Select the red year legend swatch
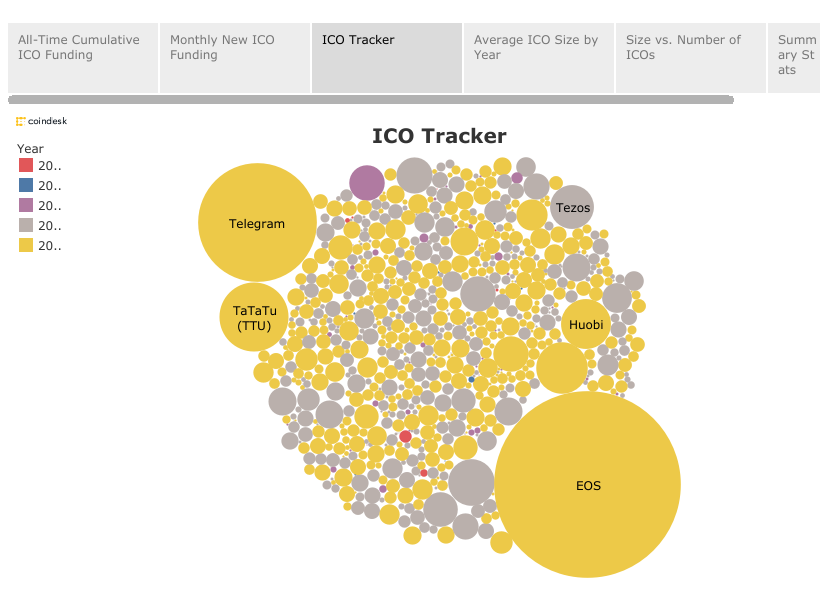This screenshot has height=593, width=827. pos(26,165)
